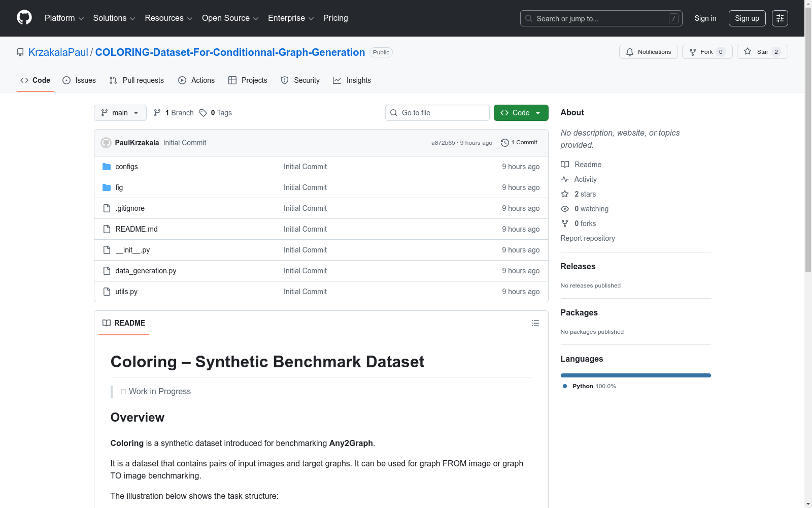The height and width of the screenshot is (508, 812).
Task: Click the fig folder icon
Action: 107,187
